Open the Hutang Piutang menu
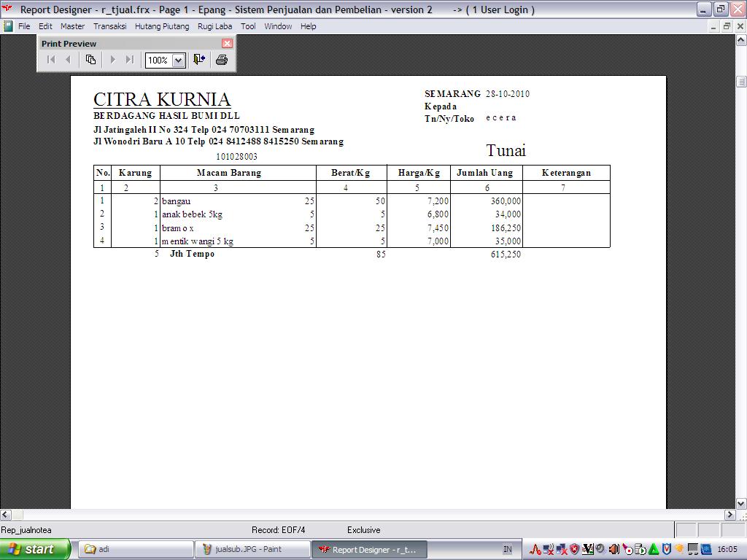The image size is (747, 560). (162, 26)
